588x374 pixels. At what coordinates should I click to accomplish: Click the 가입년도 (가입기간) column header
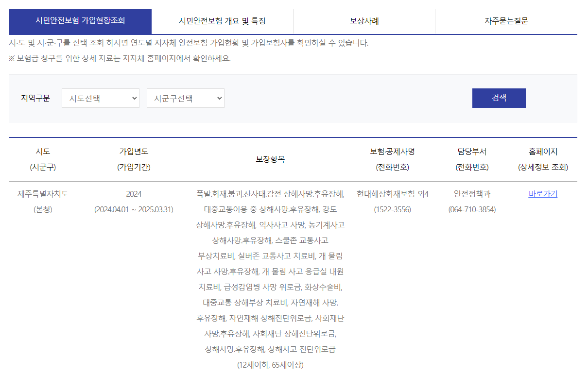click(x=134, y=159)
